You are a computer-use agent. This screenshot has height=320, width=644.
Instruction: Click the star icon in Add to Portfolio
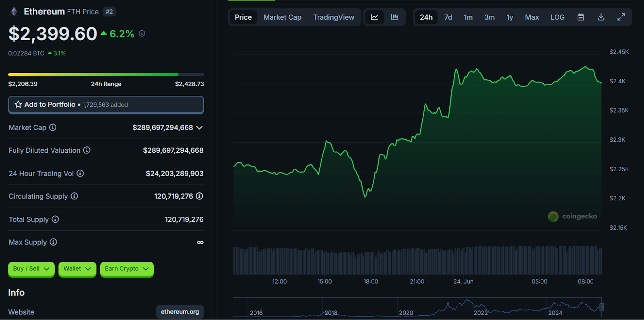(x=18, y=105)
